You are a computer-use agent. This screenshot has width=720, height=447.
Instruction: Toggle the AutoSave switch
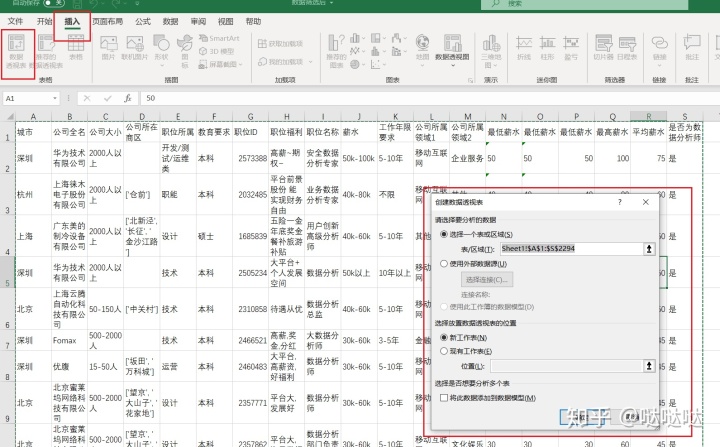coord(54,3)
